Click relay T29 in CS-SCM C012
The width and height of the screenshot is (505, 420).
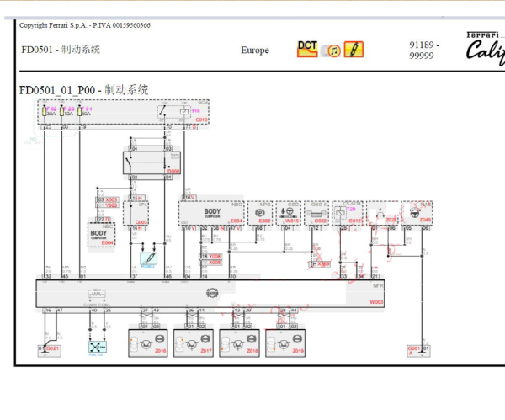click(340, 213)
